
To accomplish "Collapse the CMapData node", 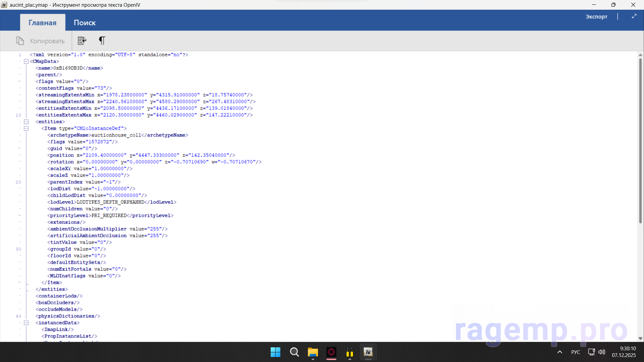I will coord(26,61).
